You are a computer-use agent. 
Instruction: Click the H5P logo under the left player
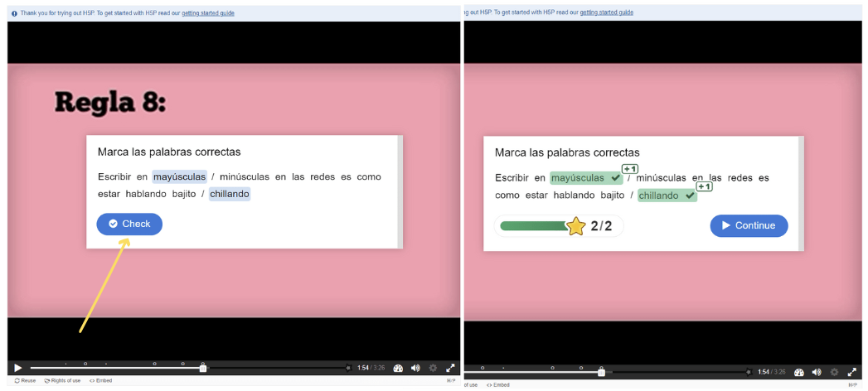[450, 380]
